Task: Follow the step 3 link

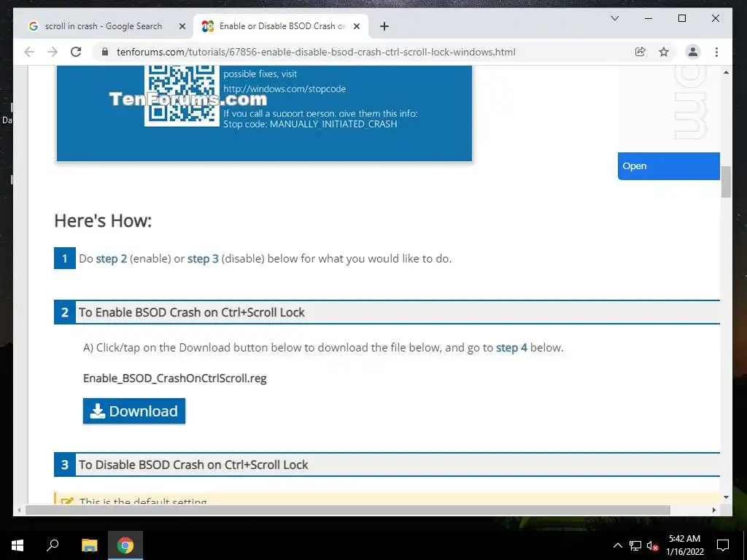Action: click(203, 259)
